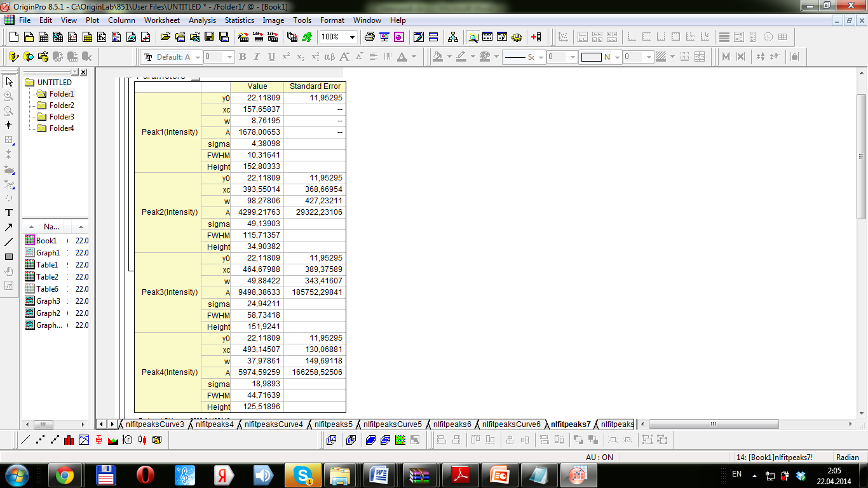Select the Screen Reader crosshair tool

[9, 125]
